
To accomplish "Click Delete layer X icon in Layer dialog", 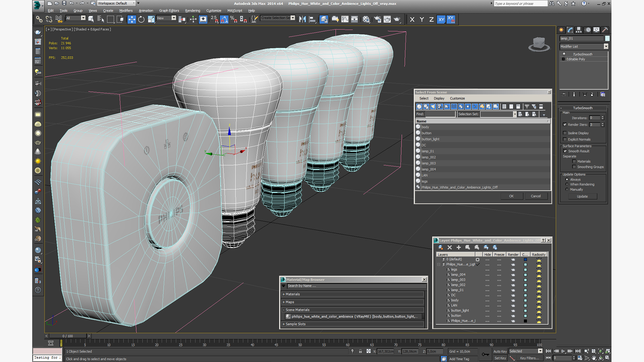I will point(449,247).
